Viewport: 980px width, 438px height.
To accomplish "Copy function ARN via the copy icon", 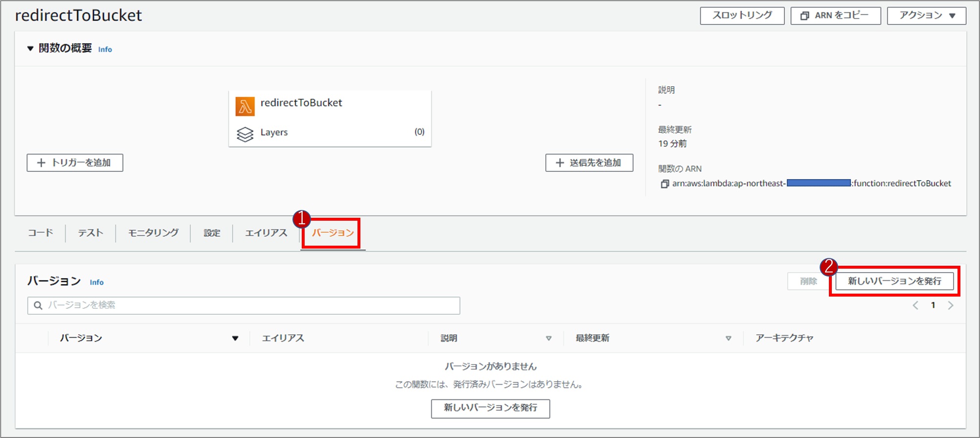I will [665, 184].
